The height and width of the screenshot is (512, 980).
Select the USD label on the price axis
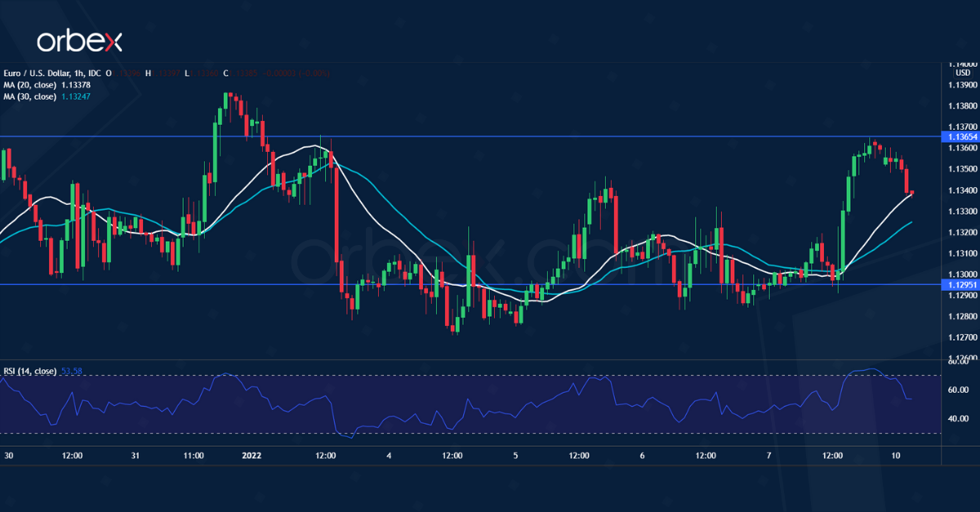pyautogui.click(x=962, y=71)
